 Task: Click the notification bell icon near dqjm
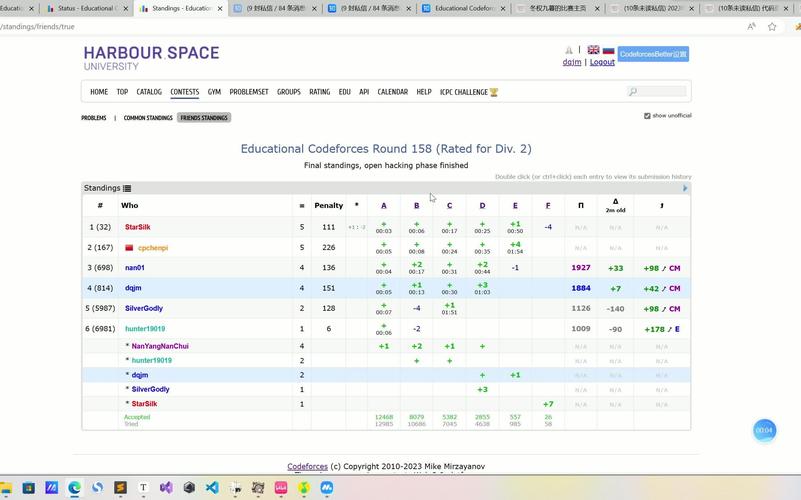coord(569,50)
